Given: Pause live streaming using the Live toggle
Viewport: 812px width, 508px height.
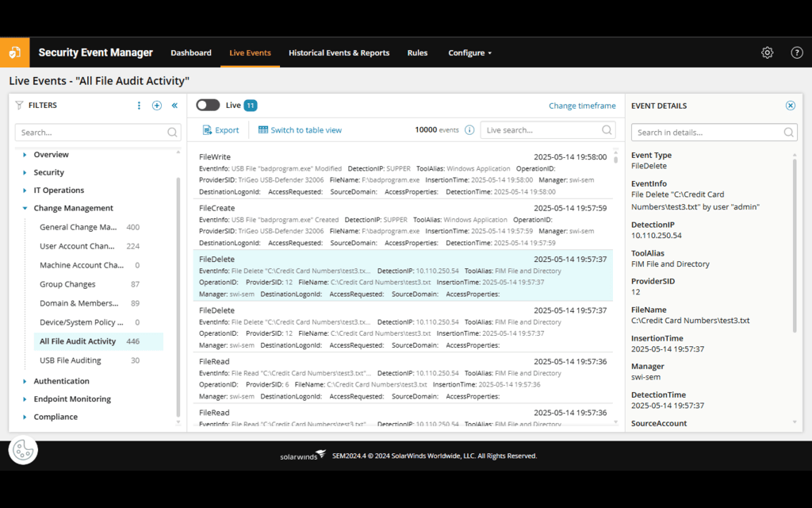Looking at the screenshot, I should (208, 105).
